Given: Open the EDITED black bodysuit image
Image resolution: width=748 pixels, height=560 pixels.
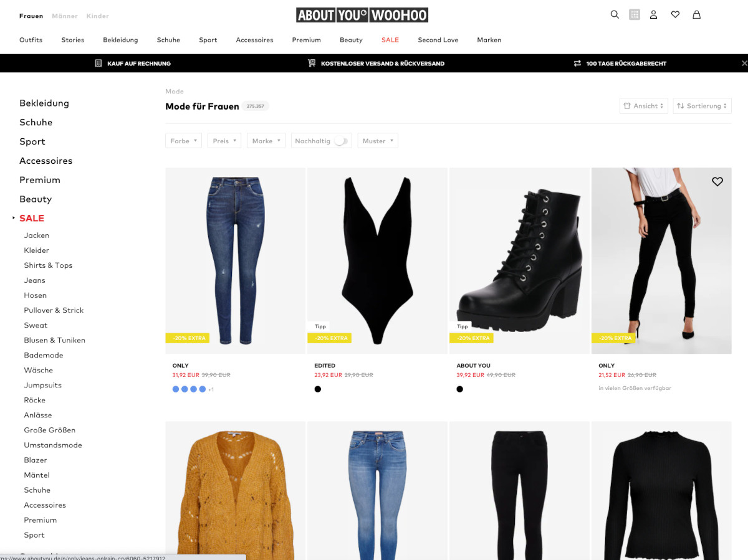Looking at the screenshot, I should (x=377, y=260).
